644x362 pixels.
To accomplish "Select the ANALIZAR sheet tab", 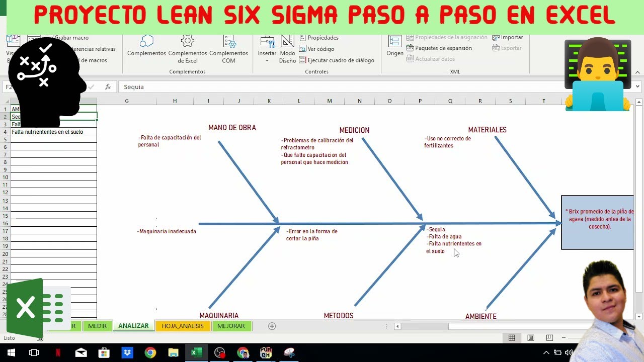I will (133, 326).
